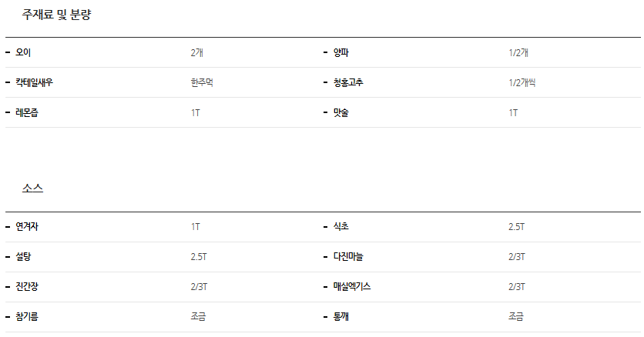This screenshot has height=337, width=644.
Task: Select the 설탕 sauce ingredient
Action: click(x=23, y=257)
